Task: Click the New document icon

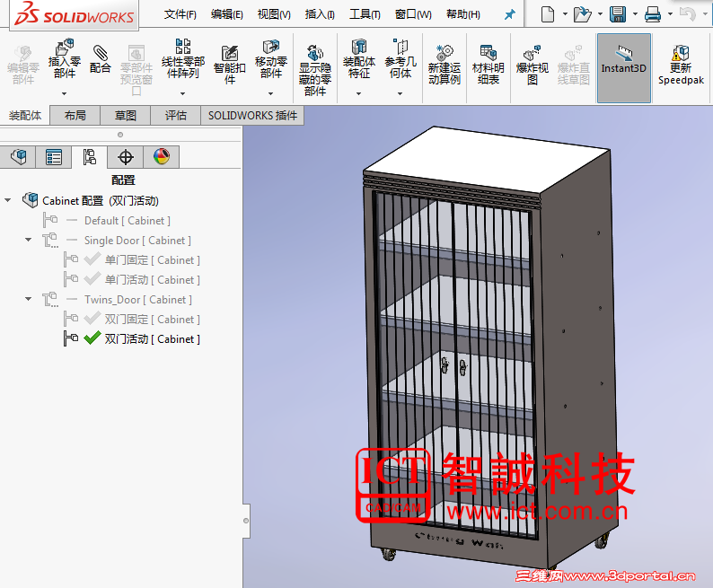Action: pos(548,14)
